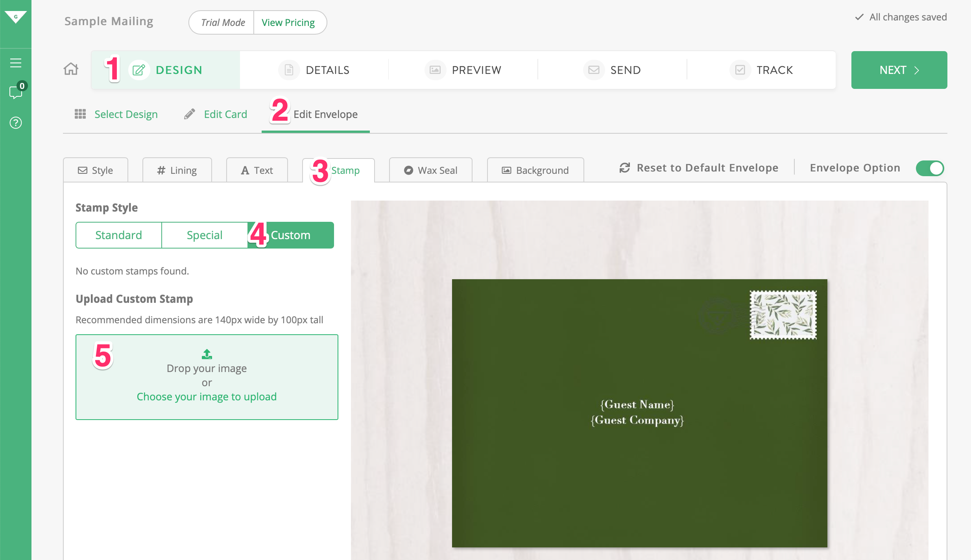Screen dimensions: 971x560
Task: Toggle the Envelope Option switch
Action: point(930,168)
